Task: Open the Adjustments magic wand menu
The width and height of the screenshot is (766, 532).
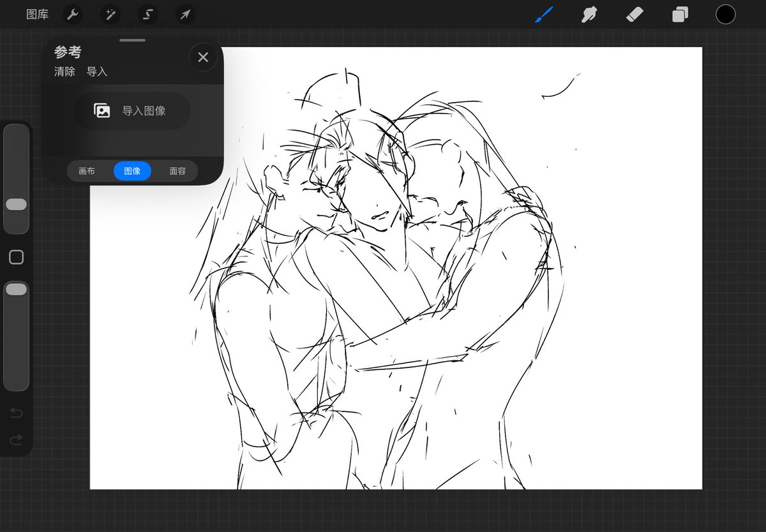Action: pos(110,14)
